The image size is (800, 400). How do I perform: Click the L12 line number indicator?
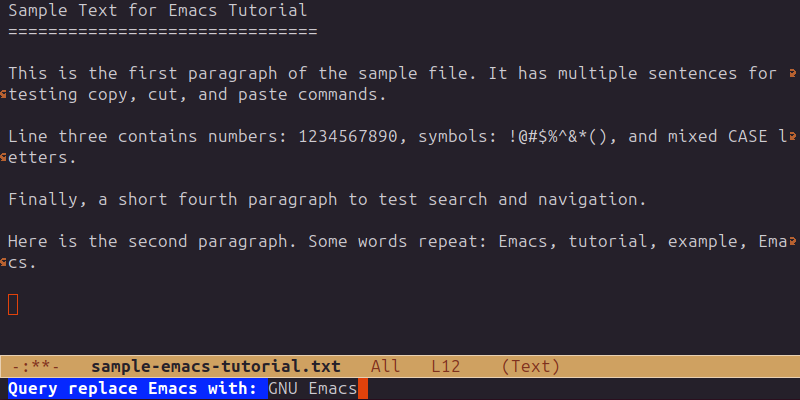(x=445, y=367)
